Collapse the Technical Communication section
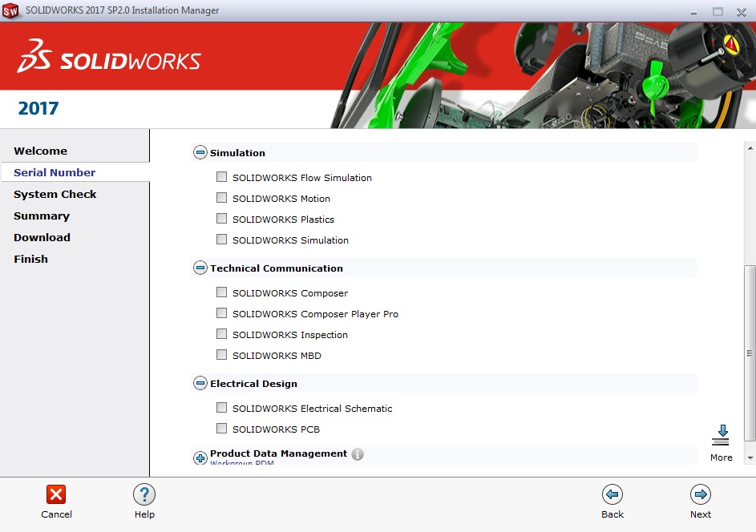The width and height of the screenshot is (756, 532). (200, 268)
